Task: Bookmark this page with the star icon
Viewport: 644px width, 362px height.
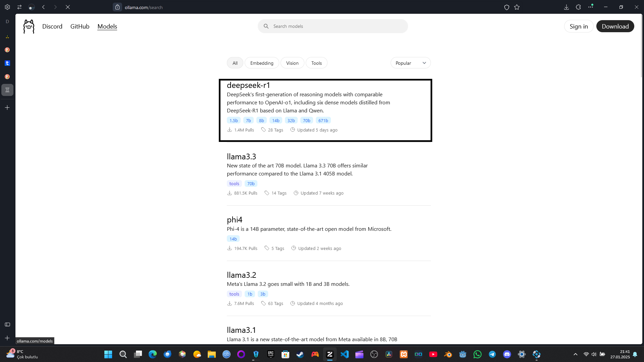Action: click(x=517, y=7)
